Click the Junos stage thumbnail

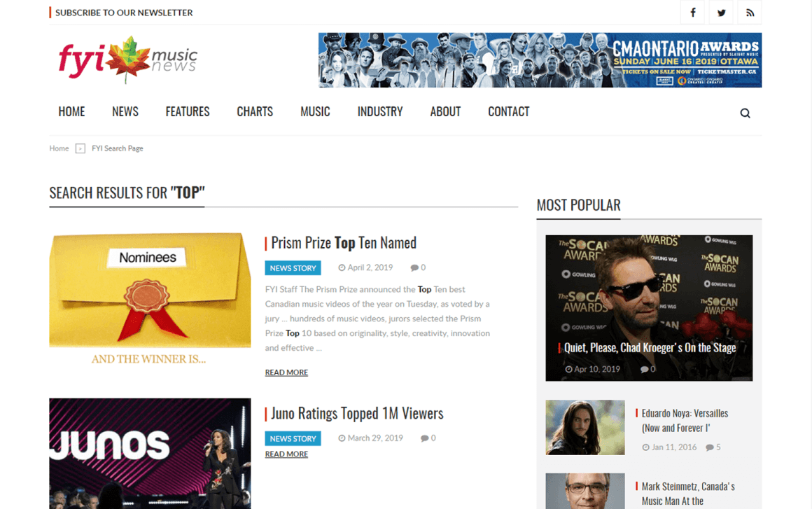pos(150,454)
